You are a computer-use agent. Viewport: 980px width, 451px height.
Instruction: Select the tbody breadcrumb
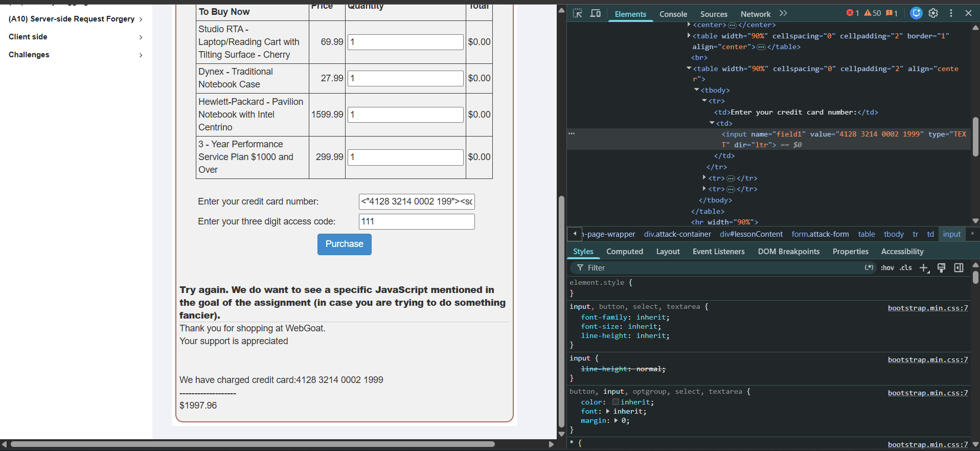click(894, 234)
